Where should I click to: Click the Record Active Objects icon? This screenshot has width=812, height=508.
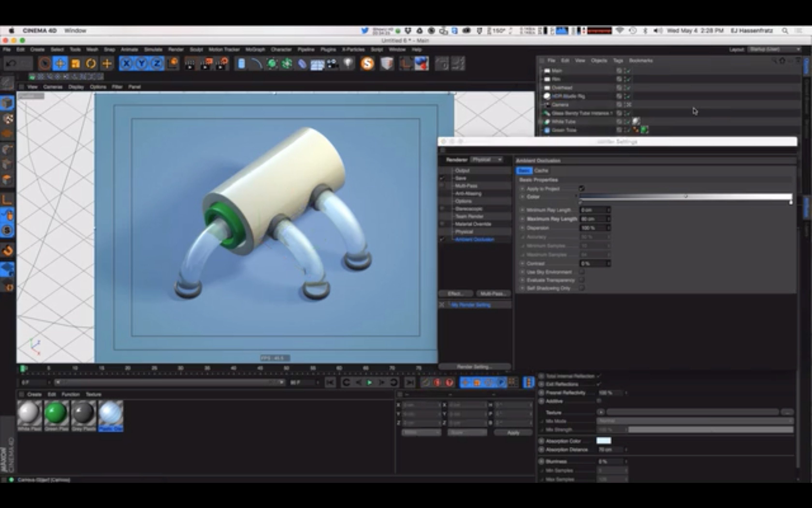pos(426,382)
